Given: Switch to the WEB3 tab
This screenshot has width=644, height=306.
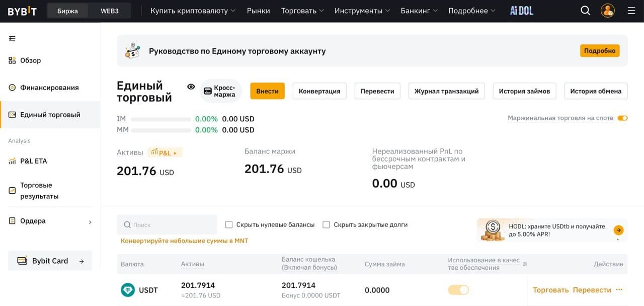Looking at the screenshot, I should pyautogui.click(x=110, y=11).
